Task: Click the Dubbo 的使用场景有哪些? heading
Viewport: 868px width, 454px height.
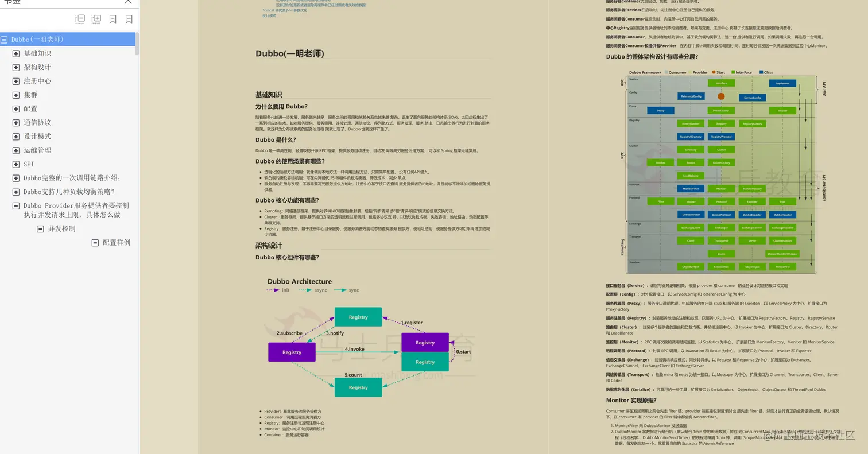Action: pos(290,161)
